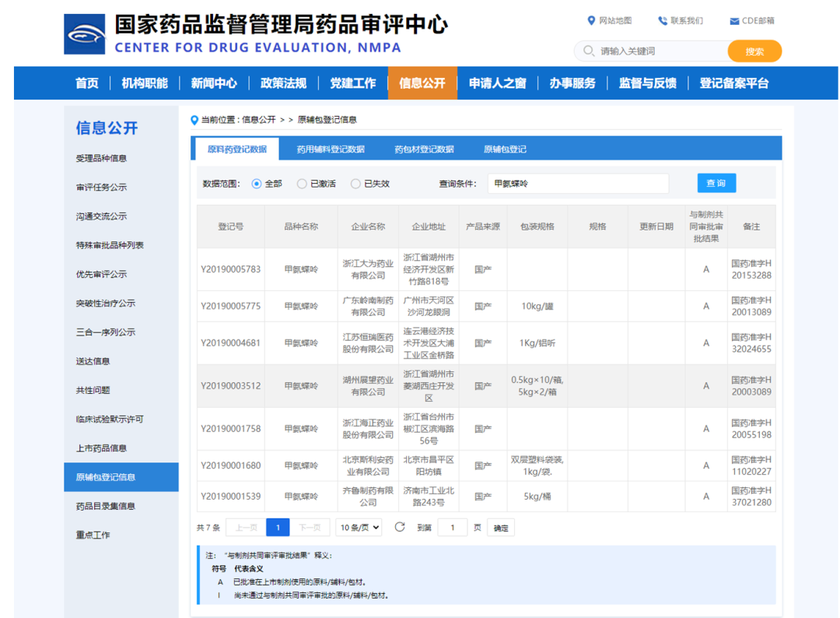The height and width of the screenshot is (618, 840).
Task: Click the CDE logo icon
Action: [84, 34]
